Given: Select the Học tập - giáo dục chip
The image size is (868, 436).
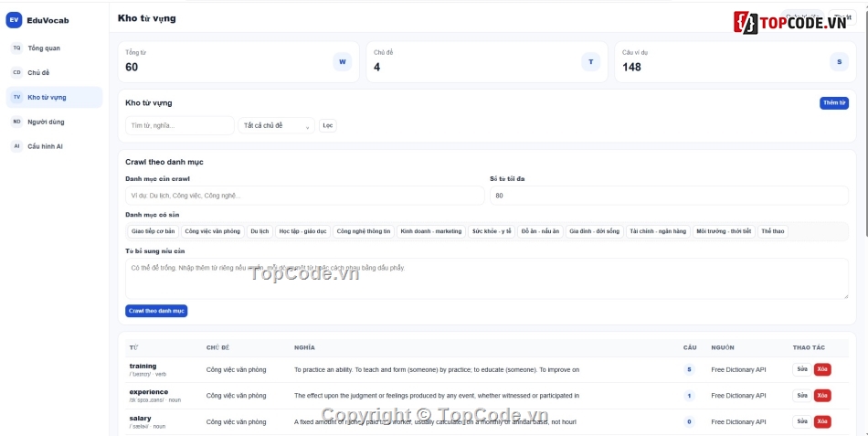Looking at the screenshot, I should coord(302,231).
